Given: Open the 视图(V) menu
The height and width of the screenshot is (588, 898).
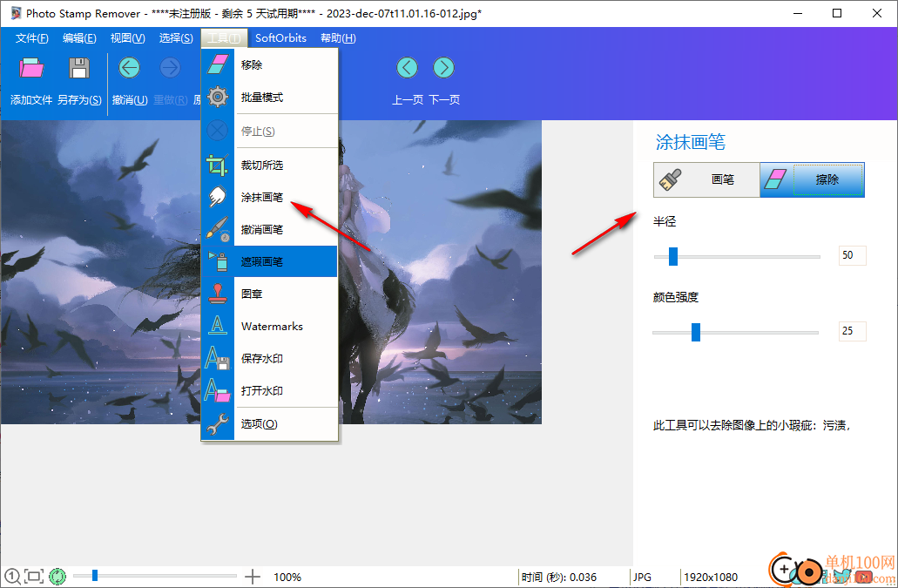Looking at the screenshot, I should click(128, 37).
